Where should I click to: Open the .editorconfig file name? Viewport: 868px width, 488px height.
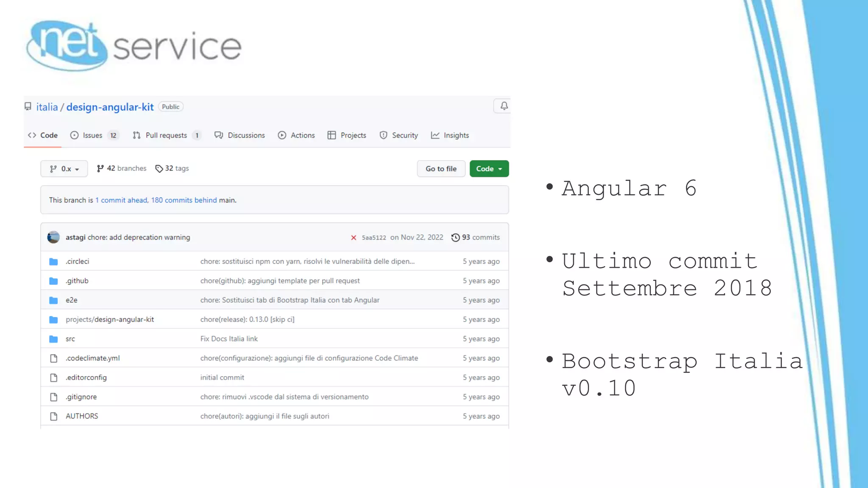click(86, 377)
